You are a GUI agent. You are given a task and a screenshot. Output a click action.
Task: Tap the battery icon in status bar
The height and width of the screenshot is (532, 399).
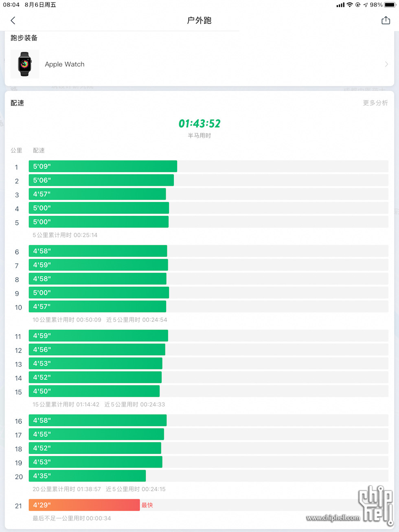click(x=390, y=5)
